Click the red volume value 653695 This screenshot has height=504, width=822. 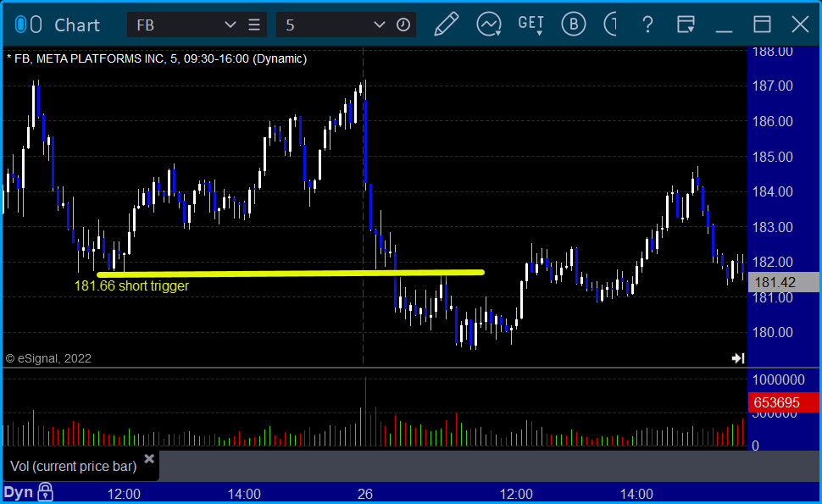(x=783, y=402)
